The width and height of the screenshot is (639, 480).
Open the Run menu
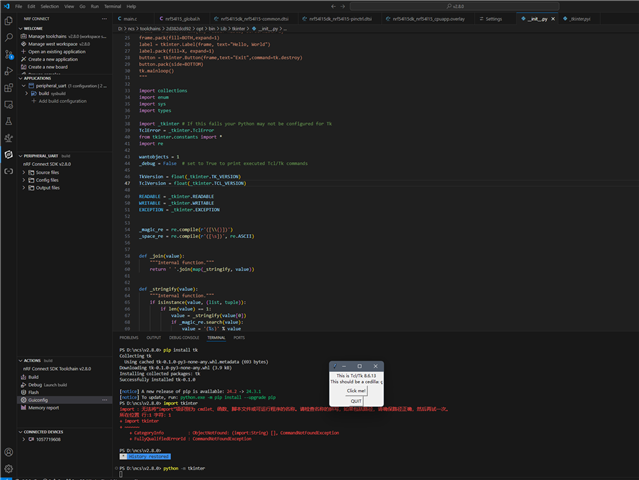point(95,6)
